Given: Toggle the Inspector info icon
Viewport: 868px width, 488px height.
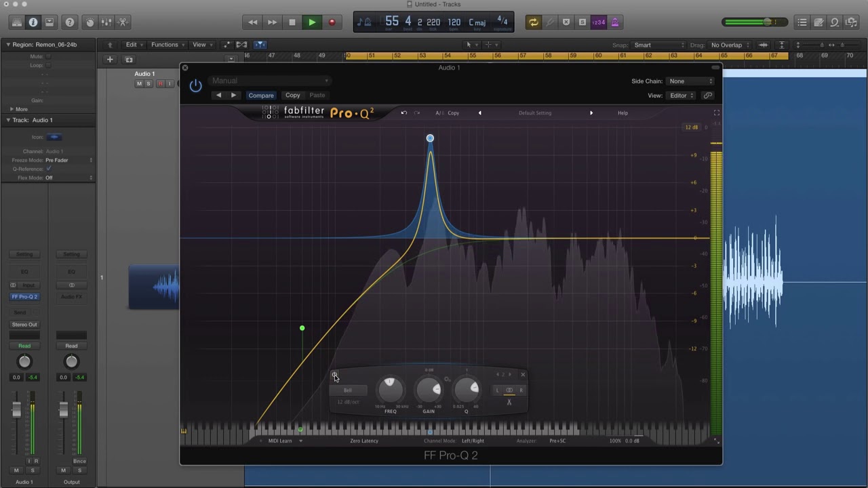Looking at the screenshot, I should [33, 22].
